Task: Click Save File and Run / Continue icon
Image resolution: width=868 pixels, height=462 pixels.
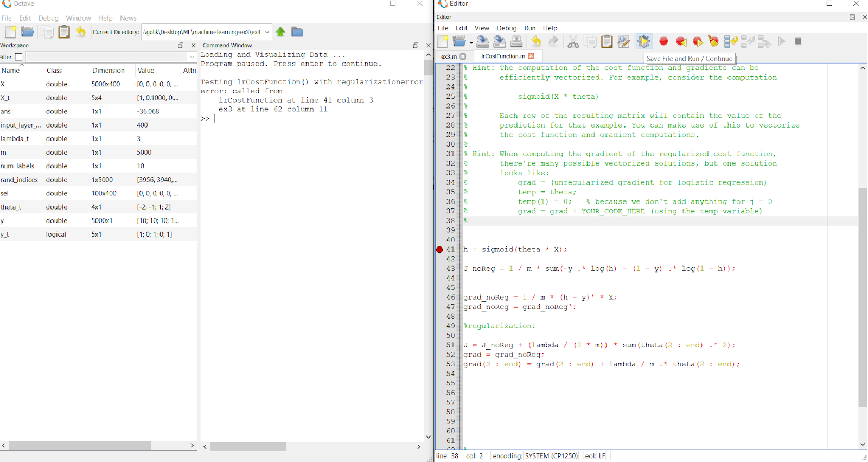Action: tap(644, 41)
